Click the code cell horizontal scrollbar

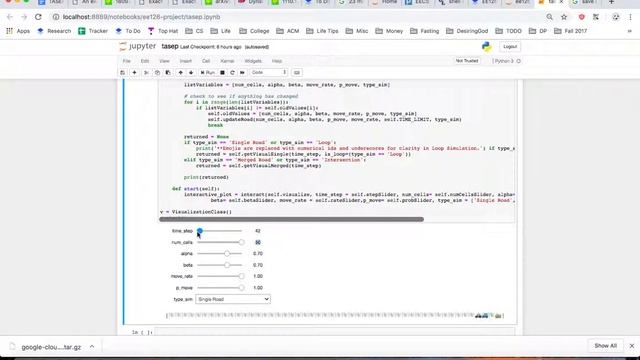pyautogui.click(x=291, y=220)
